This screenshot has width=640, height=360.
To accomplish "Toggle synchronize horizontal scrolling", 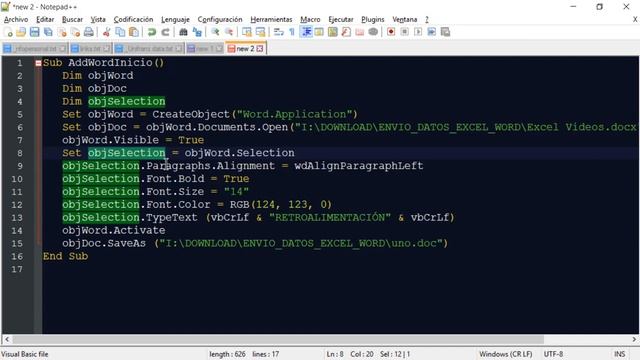I will [x=260, y=32].
